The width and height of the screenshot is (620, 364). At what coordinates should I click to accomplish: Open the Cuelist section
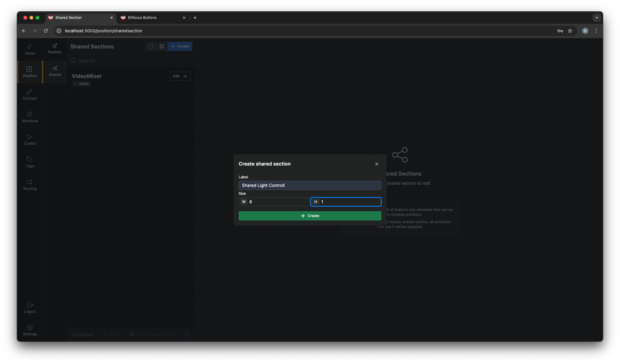click(x=30, y=140)
